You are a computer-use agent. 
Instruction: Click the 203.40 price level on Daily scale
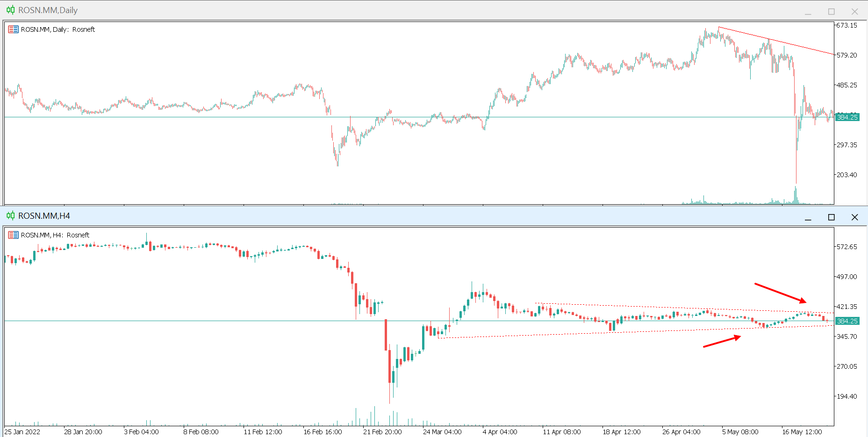(x=847, y=175)
